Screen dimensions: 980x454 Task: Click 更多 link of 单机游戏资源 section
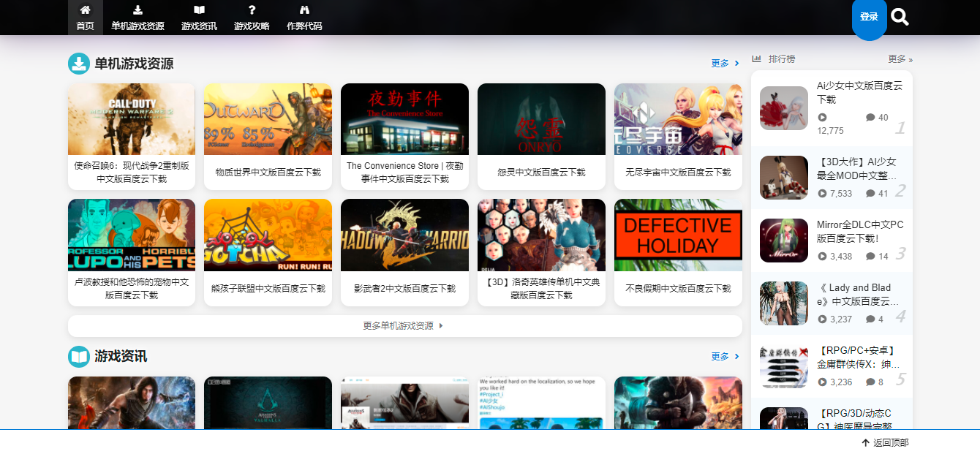pyautogui.click(x=725, y=64)
